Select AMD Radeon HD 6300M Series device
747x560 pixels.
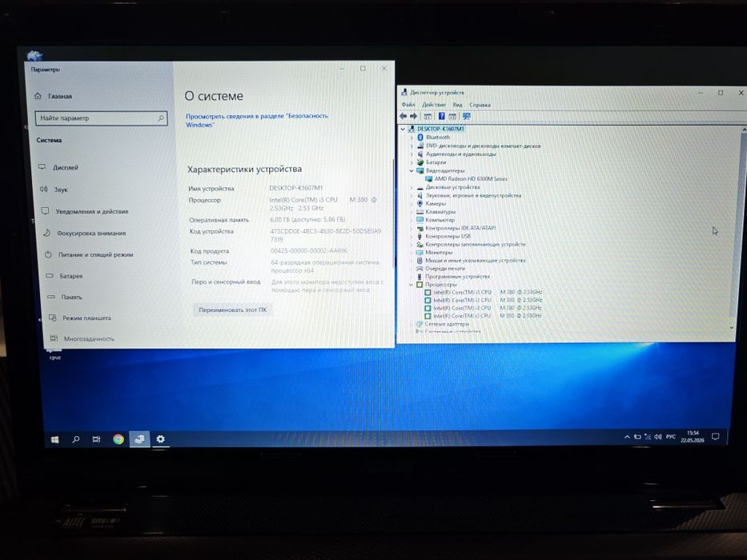(471, 178)
